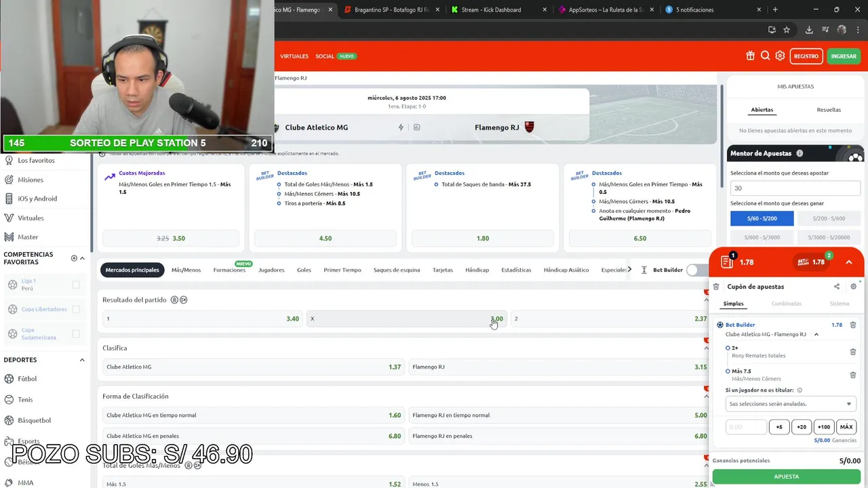The image size is (868, 488).
Task: Open Los favoritos in the sidebar
Action: 36,161
